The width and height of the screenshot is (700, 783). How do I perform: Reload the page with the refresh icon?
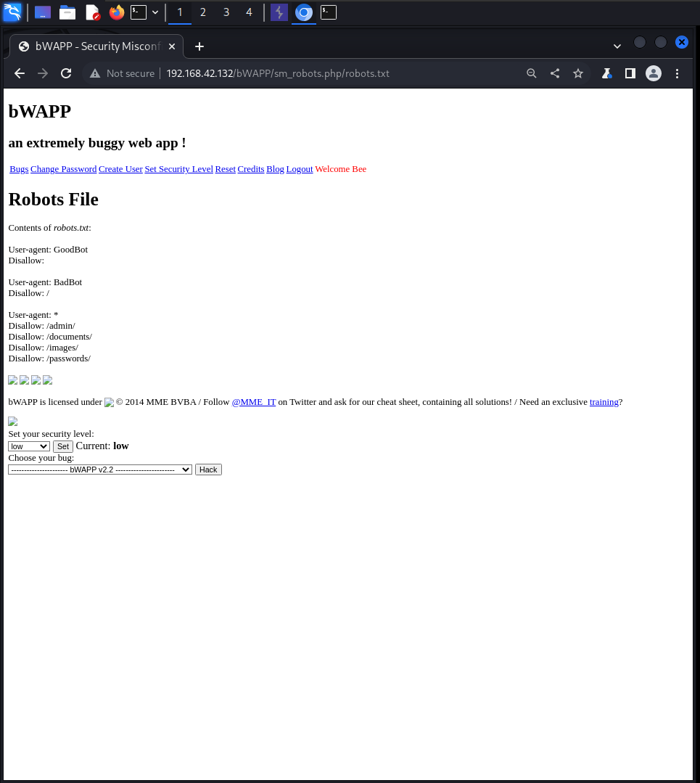(66, 73)
